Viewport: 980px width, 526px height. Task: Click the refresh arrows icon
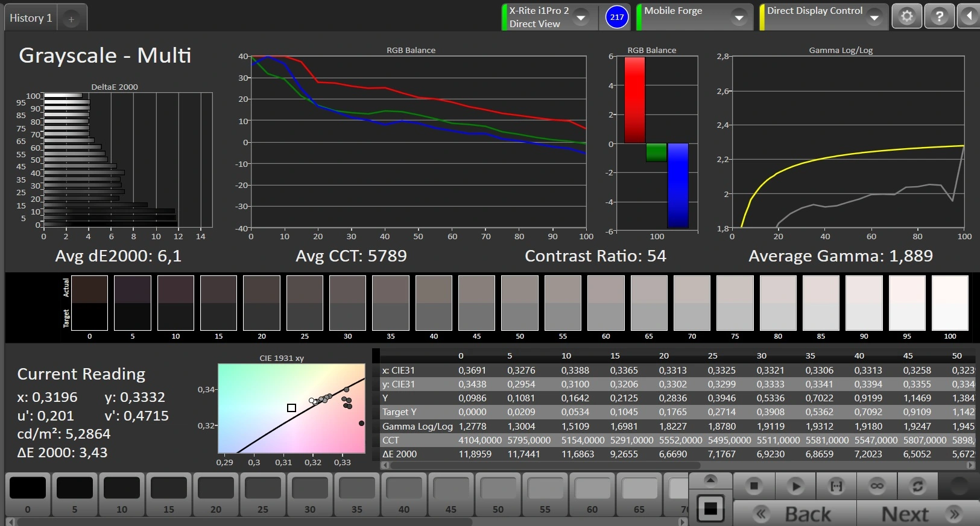[x=918, y=486]
